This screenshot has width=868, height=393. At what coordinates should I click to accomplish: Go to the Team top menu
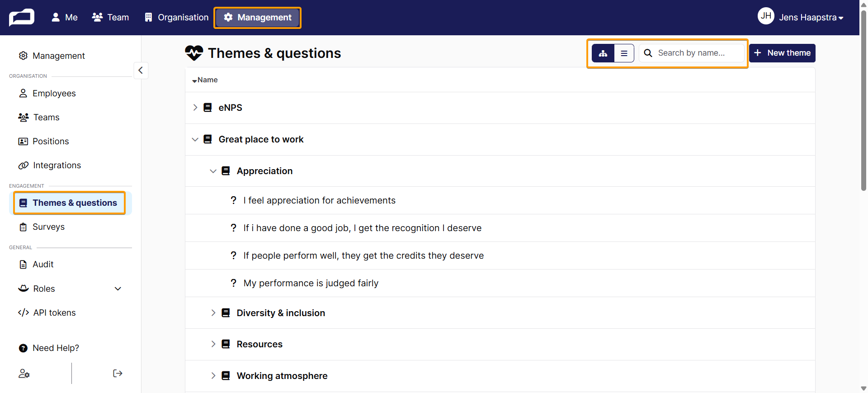(111, 17)
